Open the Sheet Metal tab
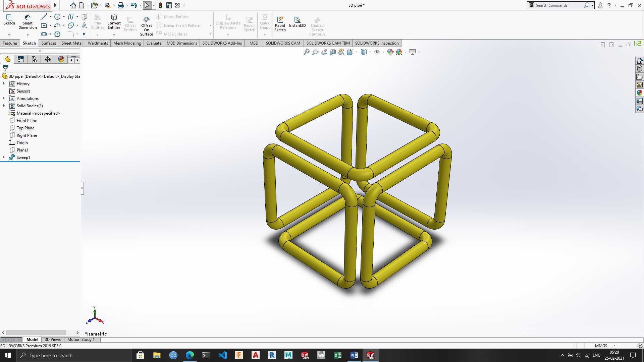This screenshot has width=644, height=362. [x=72, y=43]
